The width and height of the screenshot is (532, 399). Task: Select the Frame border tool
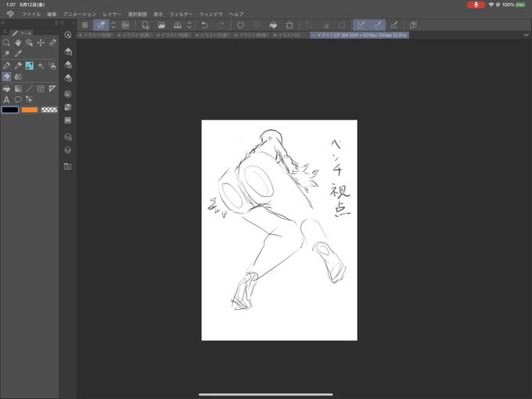click(41, 89)
